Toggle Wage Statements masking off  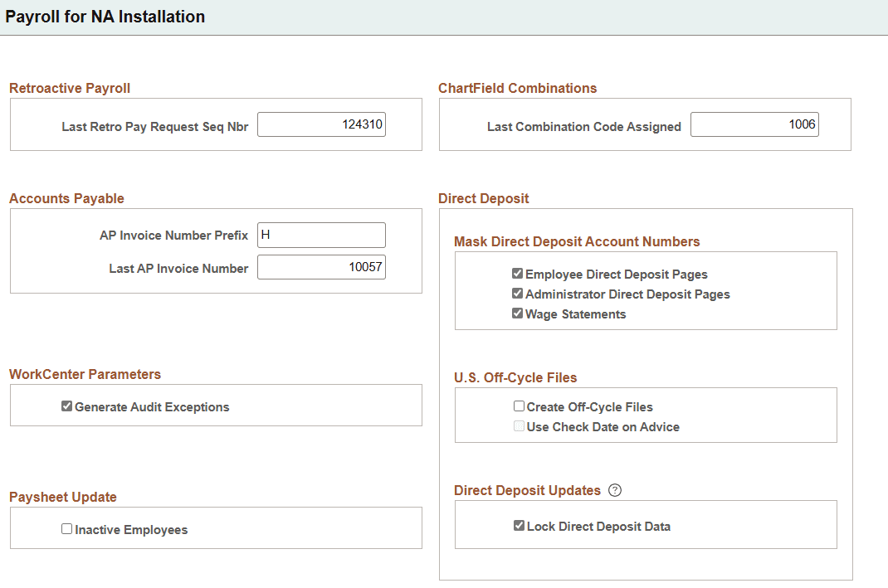pyautogui.click(x=517, y=313)
